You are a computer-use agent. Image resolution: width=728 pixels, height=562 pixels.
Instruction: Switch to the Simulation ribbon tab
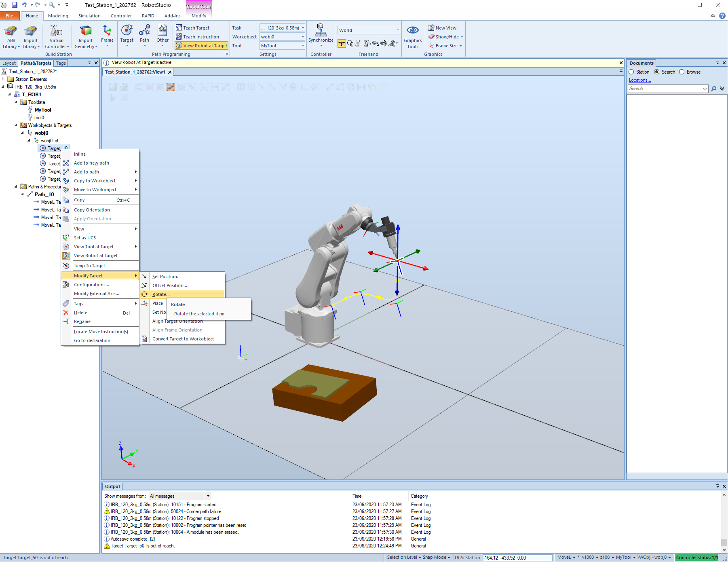pos(89,16)
